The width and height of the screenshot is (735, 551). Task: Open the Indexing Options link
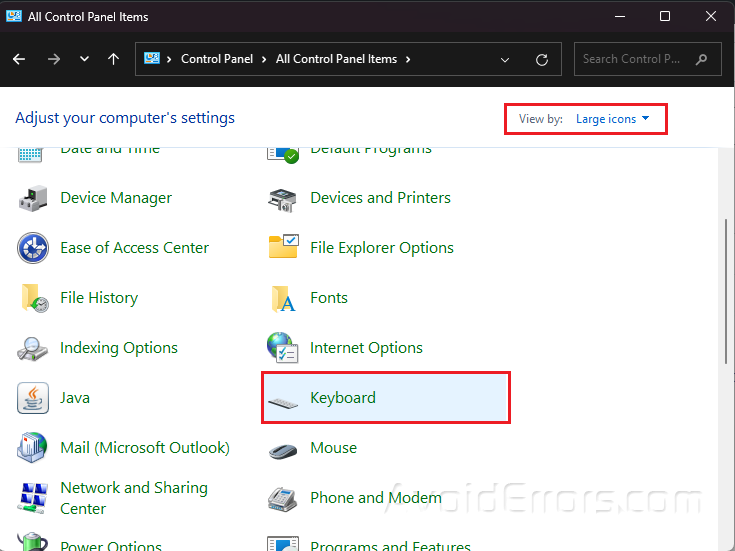coord(118,348)
